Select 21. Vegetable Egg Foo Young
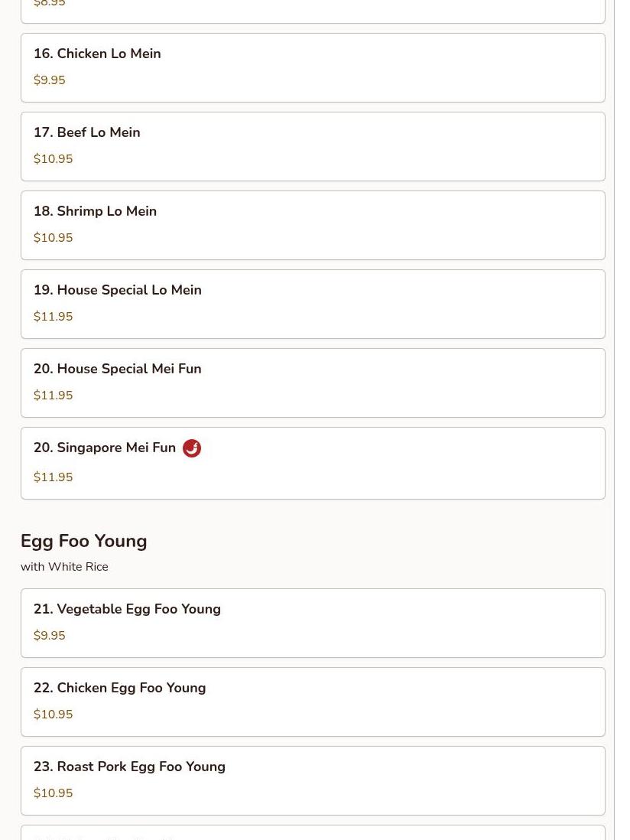 click(x=313, y=623)
